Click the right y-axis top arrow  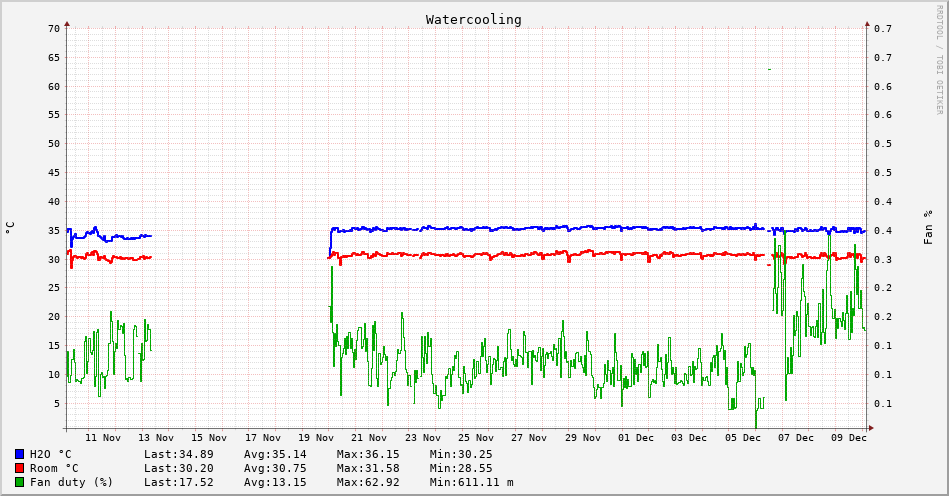(866, 22)
